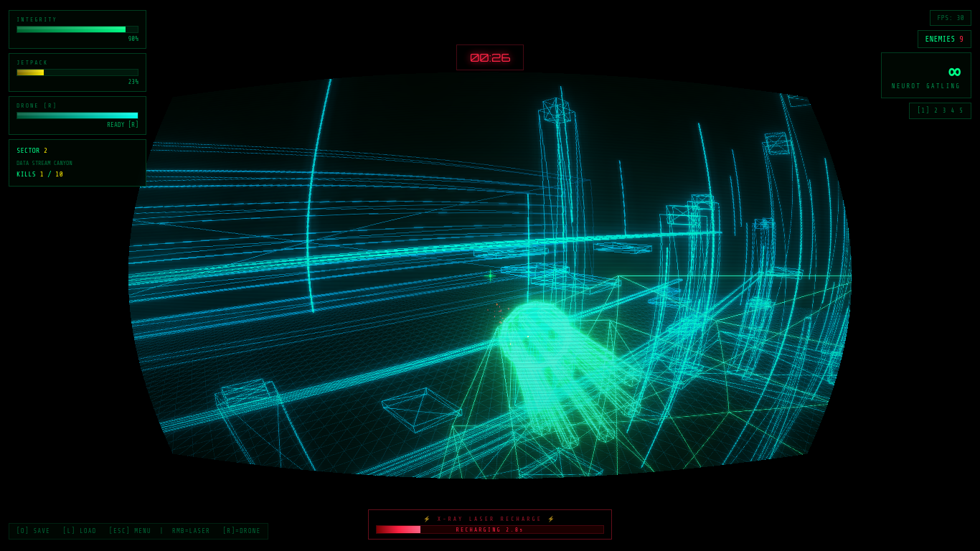Click the infinity ammo symbol
This screenshot has width=980, height=551.
954,72
